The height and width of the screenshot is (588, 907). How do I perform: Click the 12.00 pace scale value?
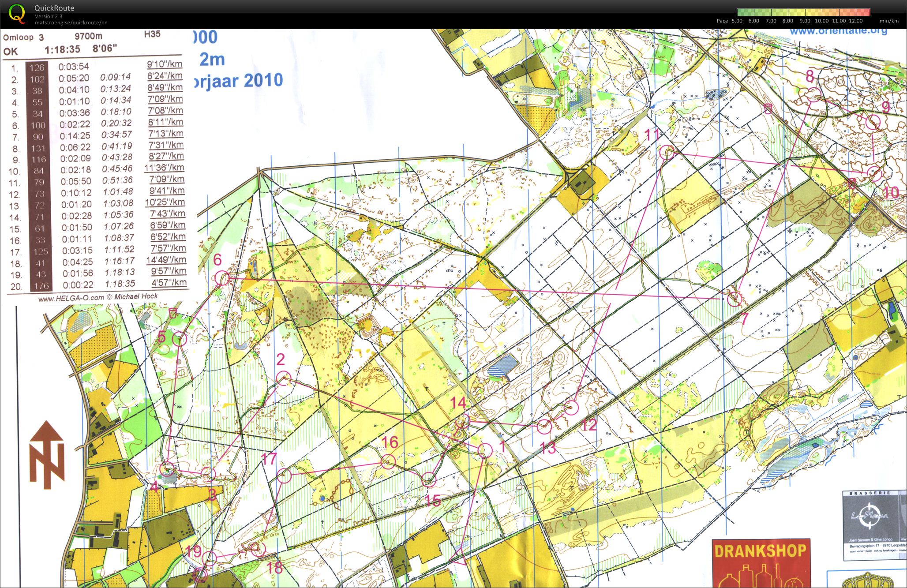point(855,21)
